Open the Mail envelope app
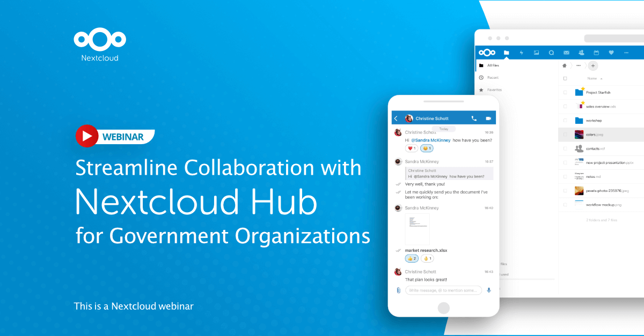Image resolution: width=644 pixels, height=336 pixels. click(566, 53)
